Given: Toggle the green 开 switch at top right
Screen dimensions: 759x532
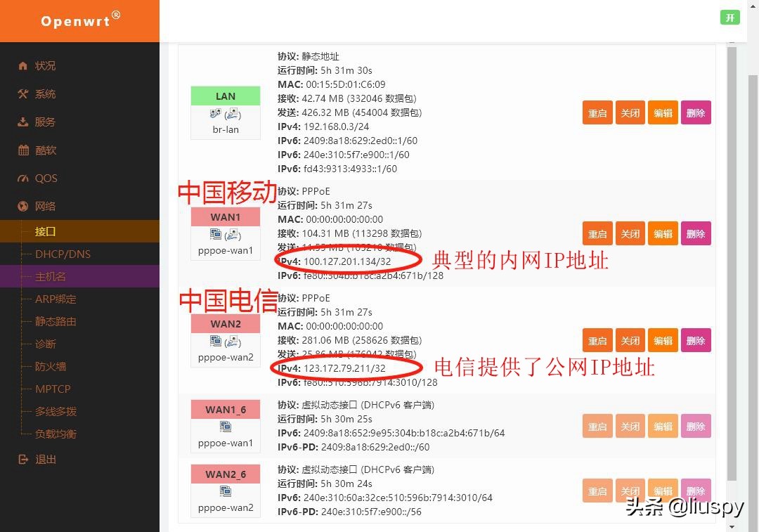Looking at the screenshot, I should pyautogui.click(x=729, y=18).
